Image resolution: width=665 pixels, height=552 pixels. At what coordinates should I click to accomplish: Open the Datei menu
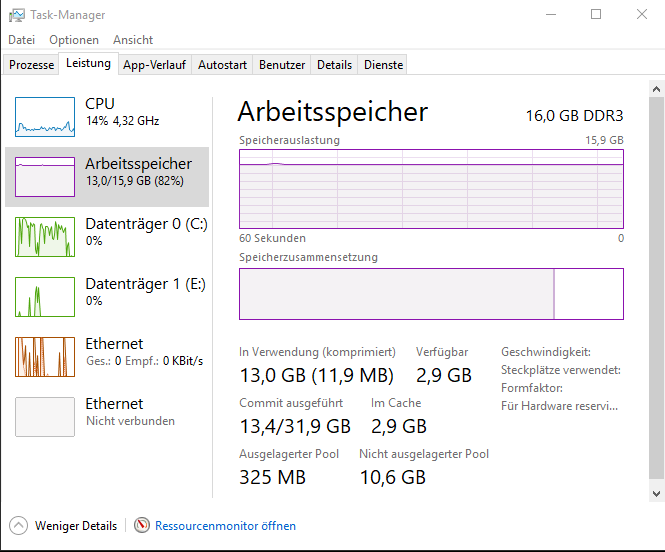tap(21, 40)
